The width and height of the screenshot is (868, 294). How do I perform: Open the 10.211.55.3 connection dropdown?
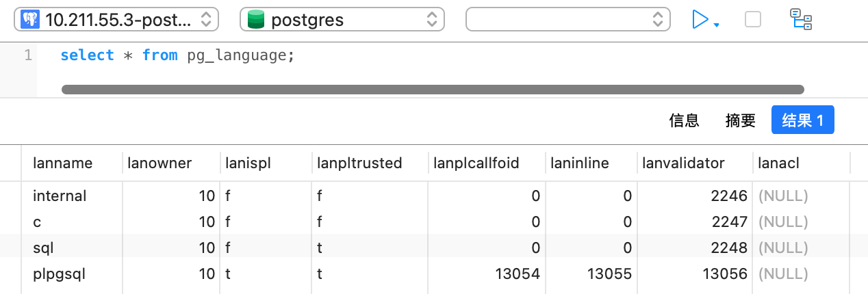pyautogui.click(x=116, y=20)
